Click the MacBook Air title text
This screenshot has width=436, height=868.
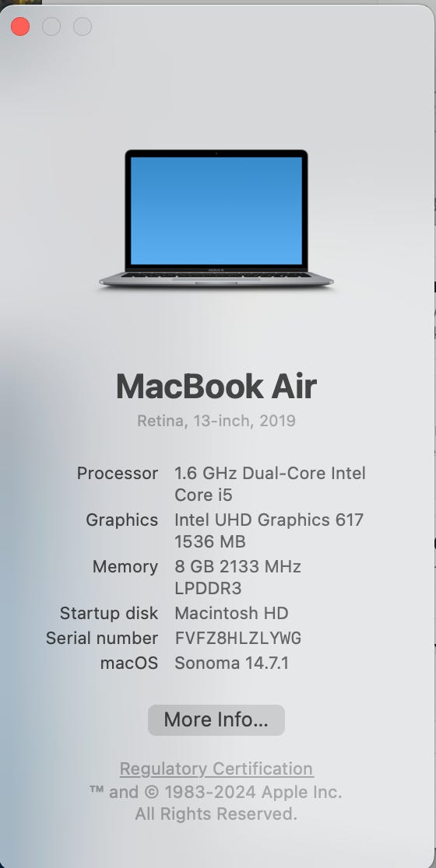216,386
